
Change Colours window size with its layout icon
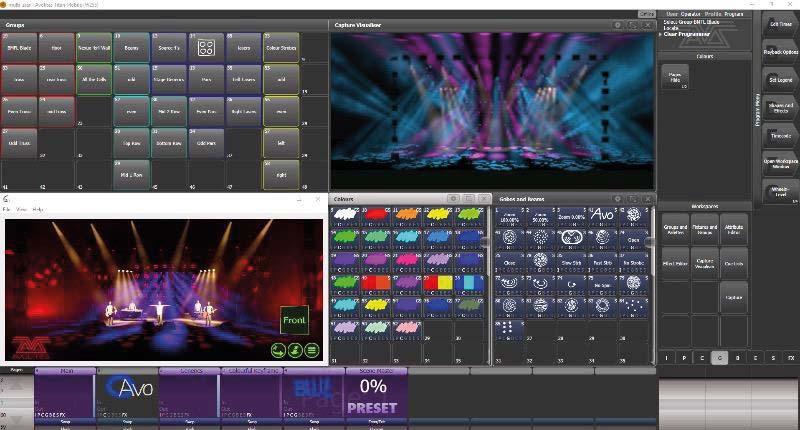click(x=469, y=198)
